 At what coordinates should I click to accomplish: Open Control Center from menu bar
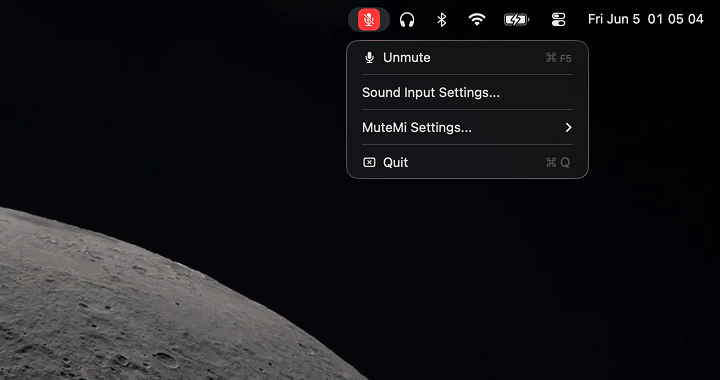click(558, 20)
